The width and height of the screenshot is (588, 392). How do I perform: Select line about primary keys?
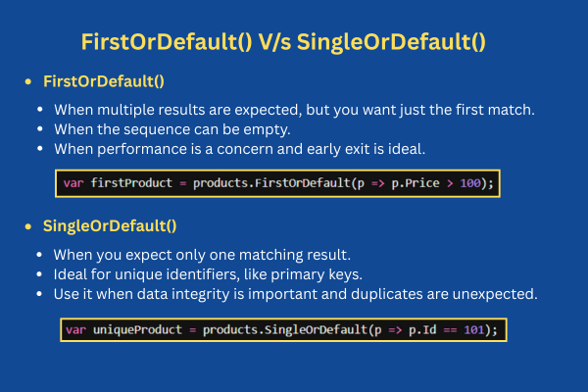tap(208, 274)
